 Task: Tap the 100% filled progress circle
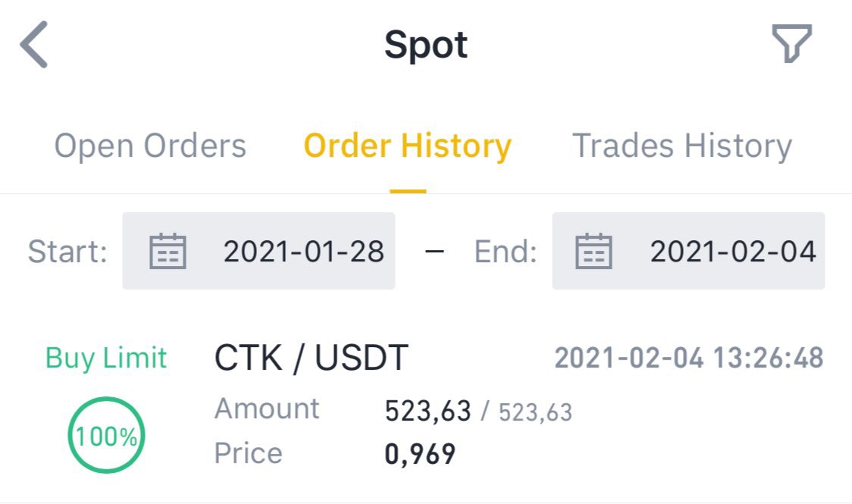(x=107, y=436)
